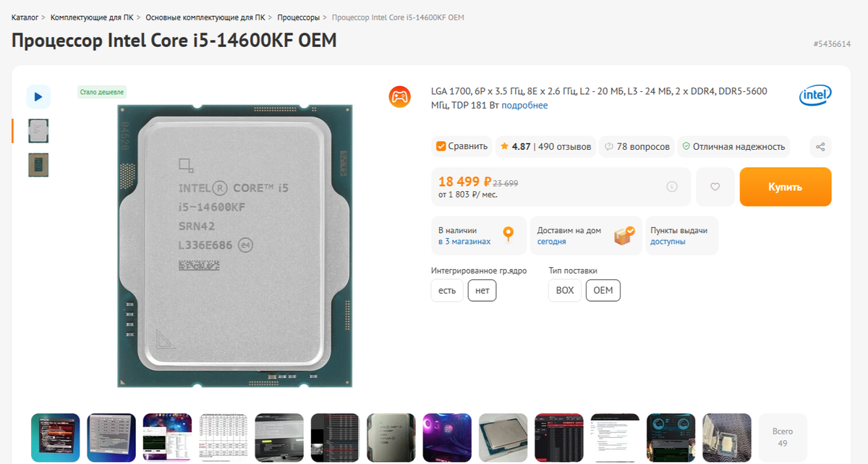Select second processor thumbnail in left sidebar
The image size is (868, 464).
pyautogui.click(x=38, y=165)
